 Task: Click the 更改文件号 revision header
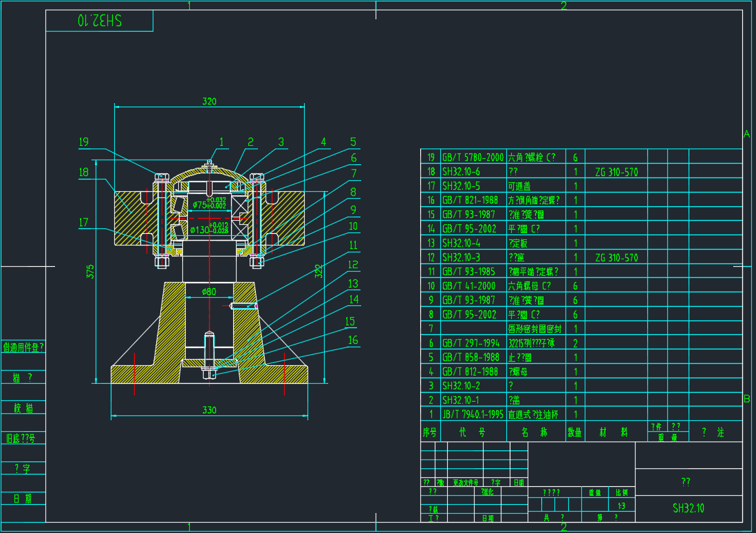(x=466, y=482)
